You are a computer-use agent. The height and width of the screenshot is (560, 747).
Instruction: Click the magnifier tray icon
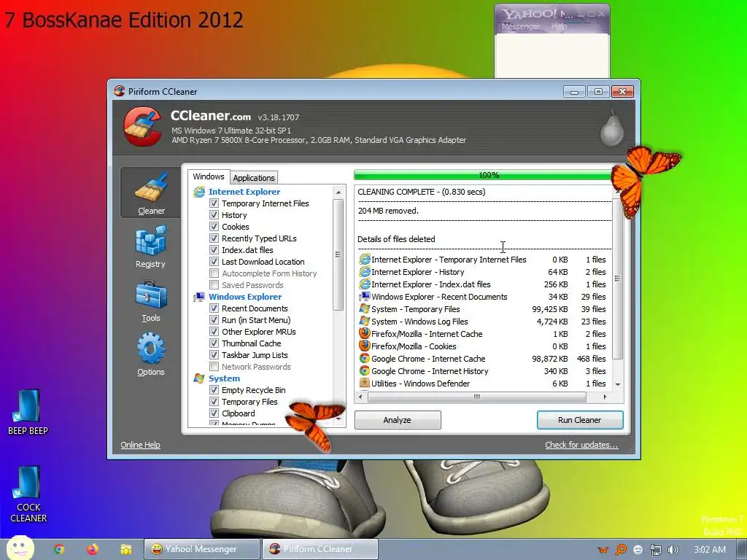coord(620,550)
